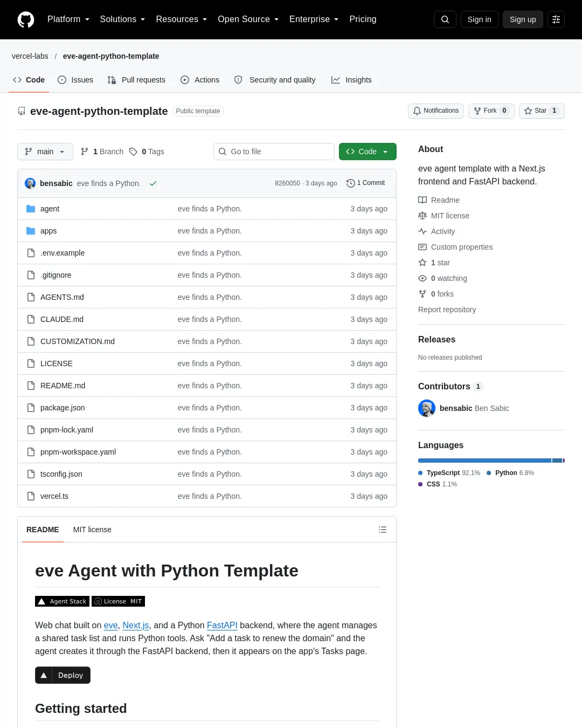The height and width of the screenshot is (728, 582).
Task: Click the branch icon next to 1 Branch
Action: [x=85, y=152]
